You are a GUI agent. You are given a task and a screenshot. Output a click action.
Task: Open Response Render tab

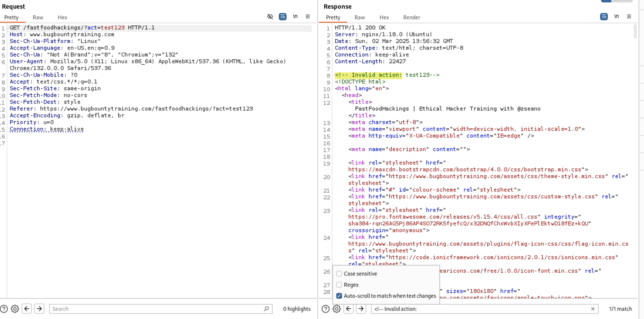(x=411, y=17)
